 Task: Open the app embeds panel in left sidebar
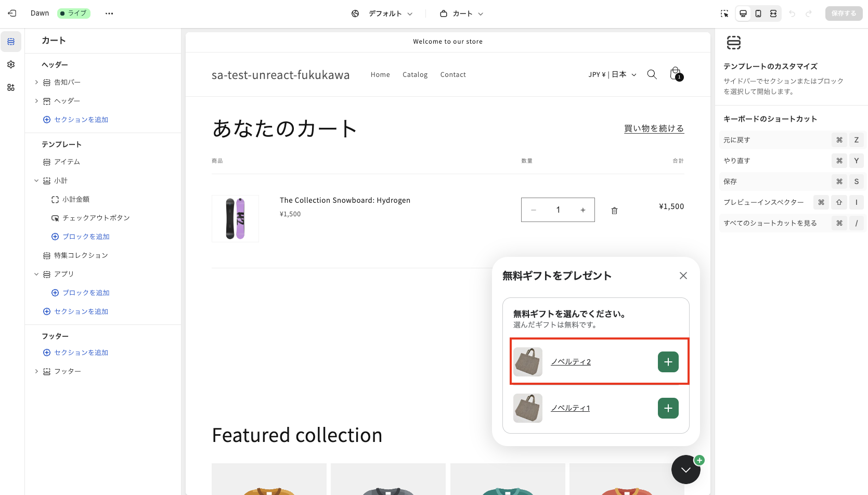coord(10,87)
